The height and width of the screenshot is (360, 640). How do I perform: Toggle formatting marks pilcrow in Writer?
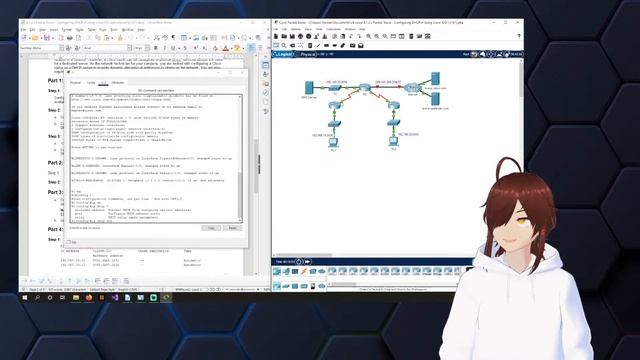[x=173, y=38]
